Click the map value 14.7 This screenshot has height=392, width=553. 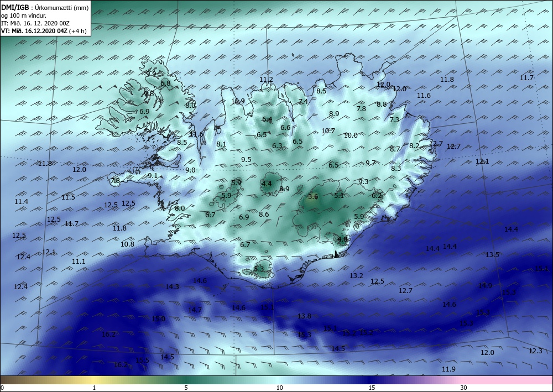tap(195, 310)
